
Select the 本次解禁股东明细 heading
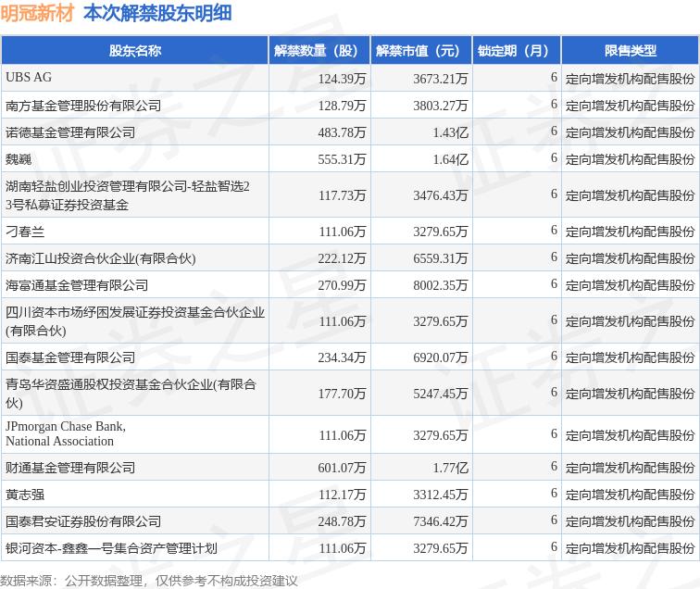[x=157, y=13]
